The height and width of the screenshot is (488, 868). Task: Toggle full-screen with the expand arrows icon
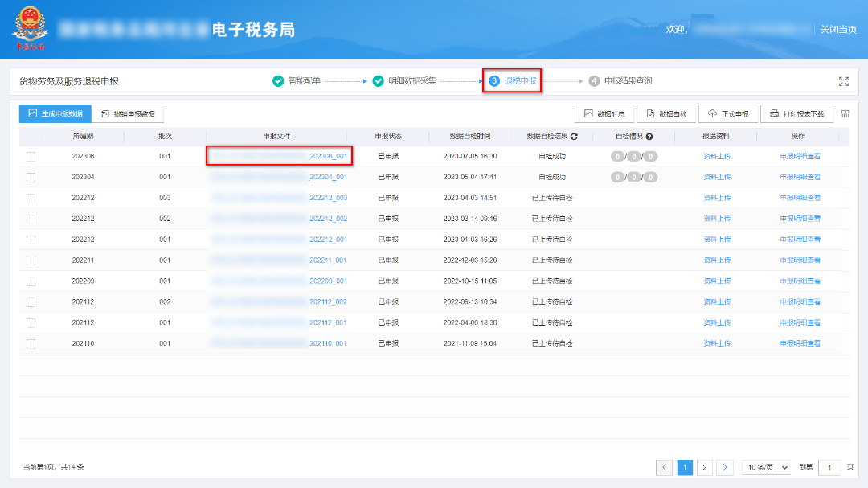tap(844, 81)
